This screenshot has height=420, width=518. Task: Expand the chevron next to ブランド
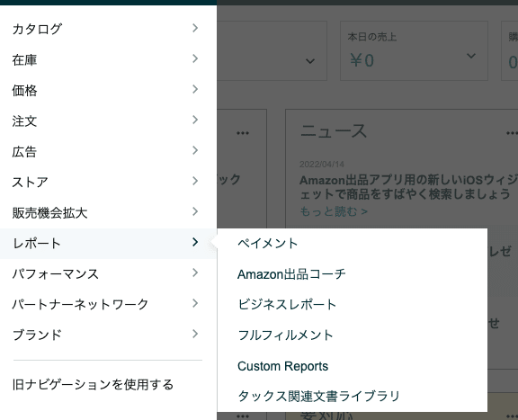click(195, 334)
